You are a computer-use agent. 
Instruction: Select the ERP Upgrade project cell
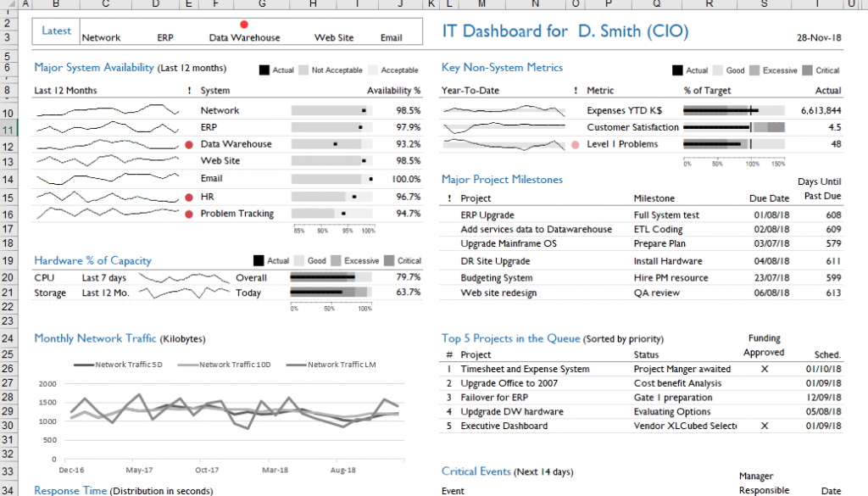[x=487, y=215]
